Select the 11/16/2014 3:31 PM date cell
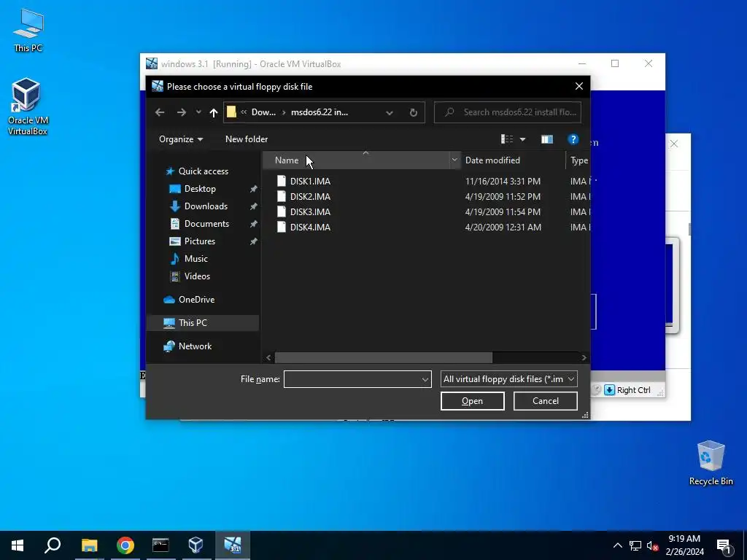This screenshot has width=747, height=560. coord(503,181)
